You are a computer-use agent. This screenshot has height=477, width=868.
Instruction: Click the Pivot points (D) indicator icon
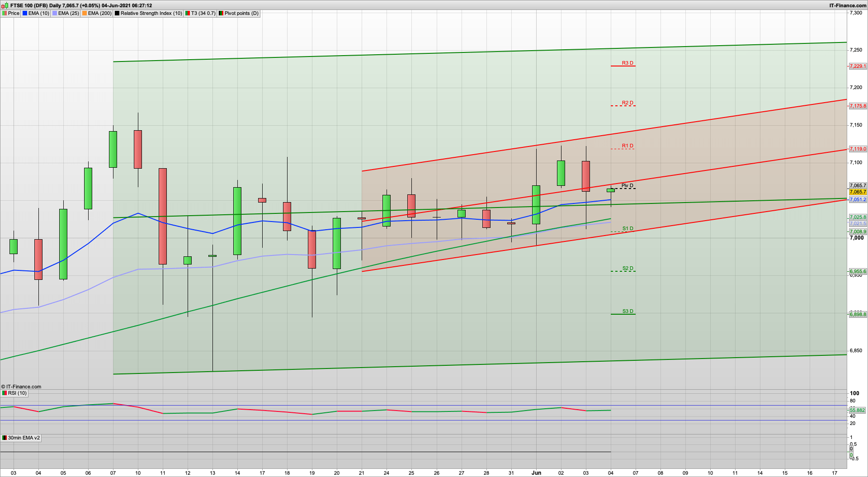pos(222,13)
